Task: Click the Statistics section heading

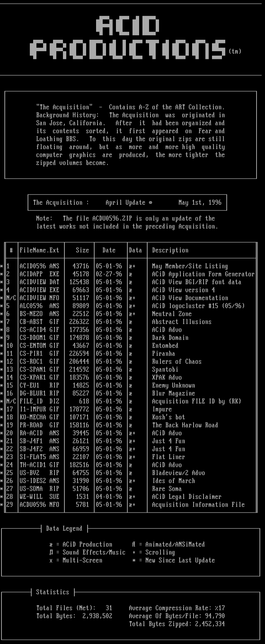Action: tap(53, 592)
